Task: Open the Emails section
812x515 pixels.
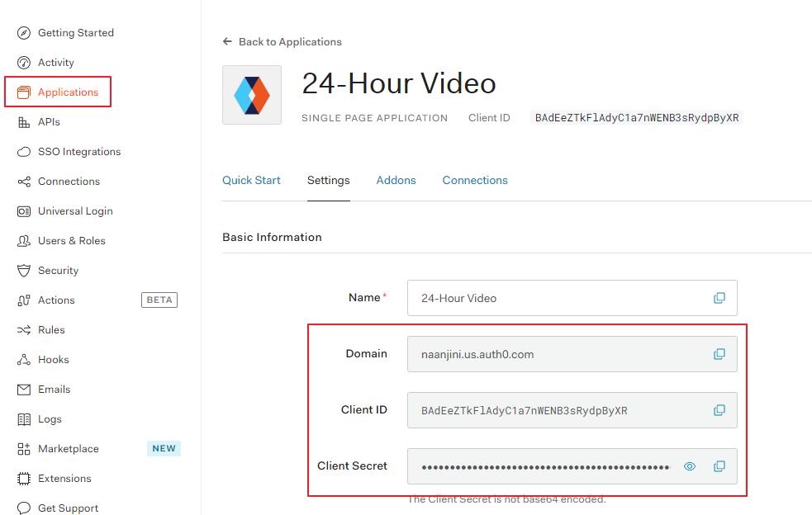Action: pos(54,390)
